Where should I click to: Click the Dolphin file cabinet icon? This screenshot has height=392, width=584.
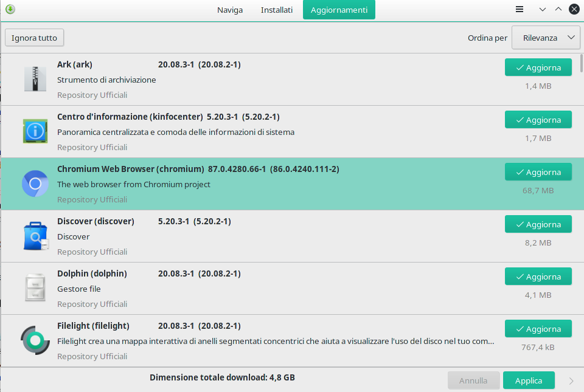pyautogui.click(x=35, y=288)
